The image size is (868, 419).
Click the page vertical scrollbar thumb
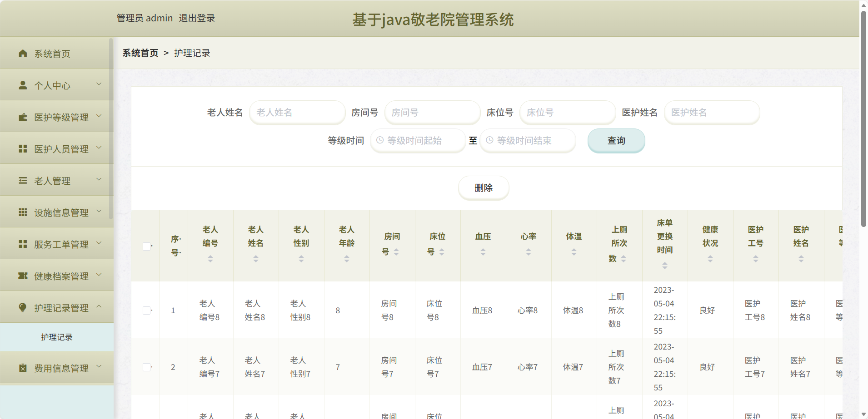pos(863,118)
